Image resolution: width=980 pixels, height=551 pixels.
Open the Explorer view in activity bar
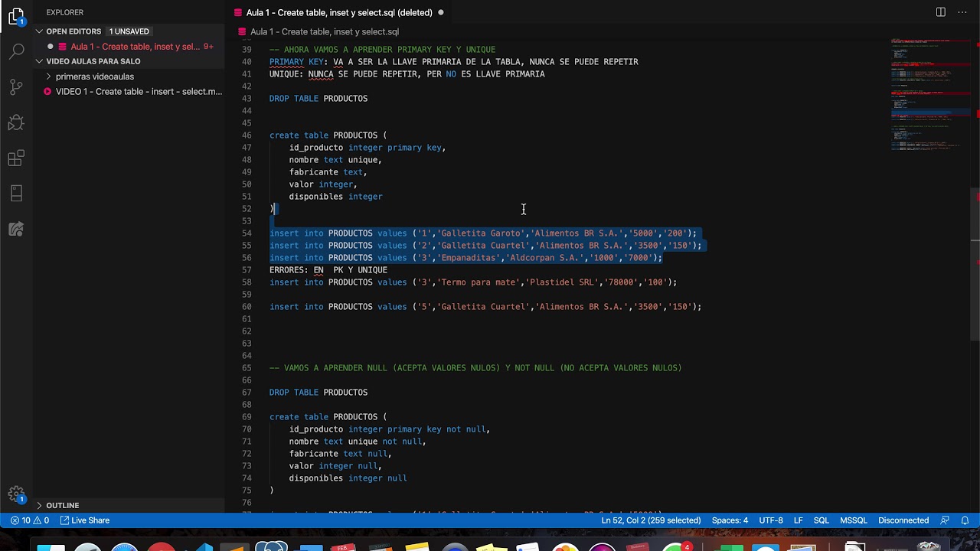(x=16, y=17)
